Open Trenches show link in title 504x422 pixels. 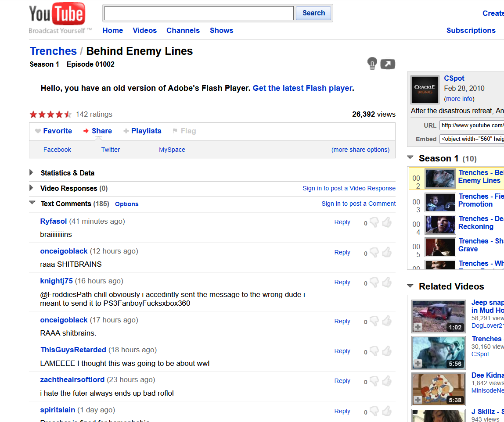pos(53,51)
